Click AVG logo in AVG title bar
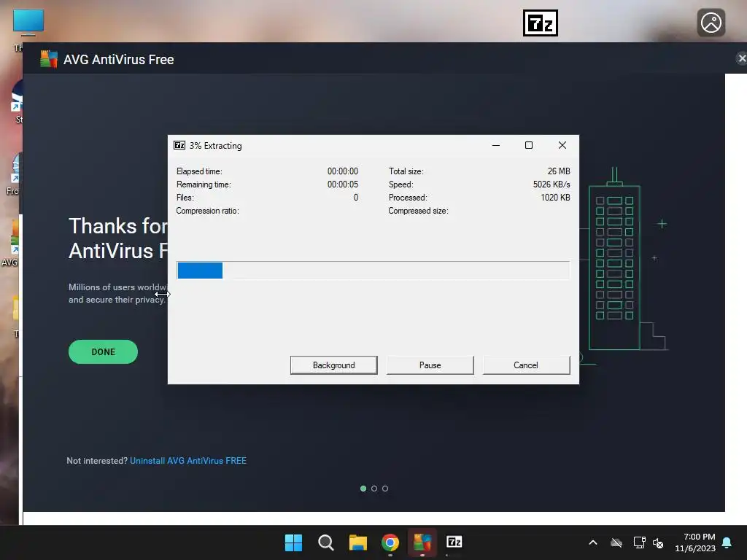 pyautogui.click(x=49, y=59)
